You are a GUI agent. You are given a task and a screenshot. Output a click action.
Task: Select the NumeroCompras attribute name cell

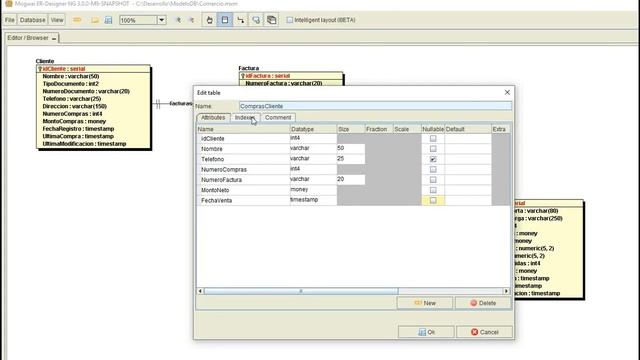pyautogui.click(x=243, y=169)
